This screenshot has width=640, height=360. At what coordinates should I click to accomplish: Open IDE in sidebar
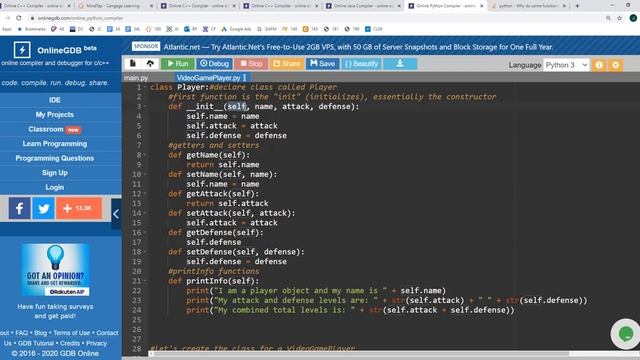[x=55, y=100]
